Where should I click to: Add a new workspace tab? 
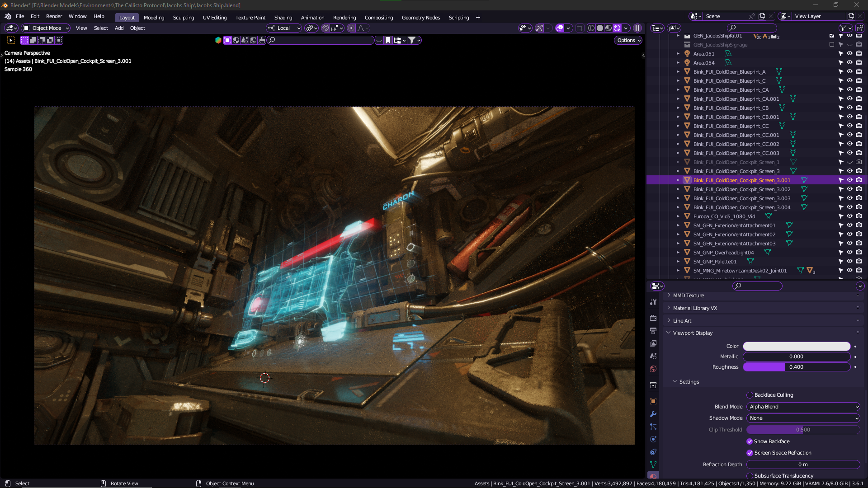pyautogui.click(x=478, y=18)
